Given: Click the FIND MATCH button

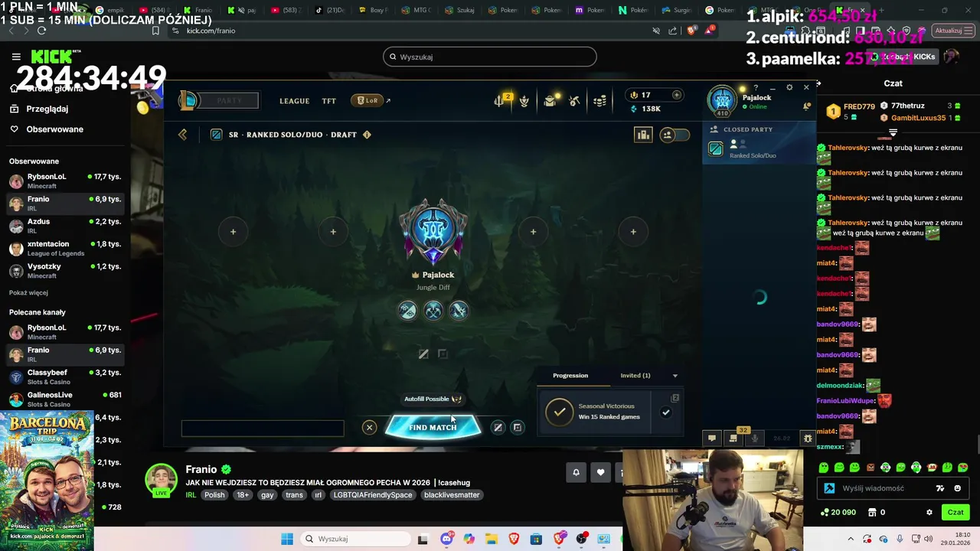Looking at the screenshot, I should 433,427.
